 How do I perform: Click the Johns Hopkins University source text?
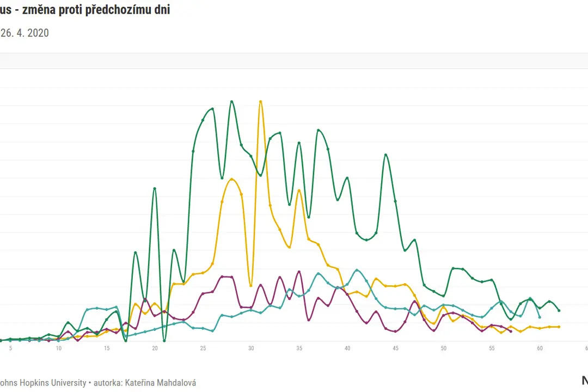pyautogui.click(x=43, y=383)
